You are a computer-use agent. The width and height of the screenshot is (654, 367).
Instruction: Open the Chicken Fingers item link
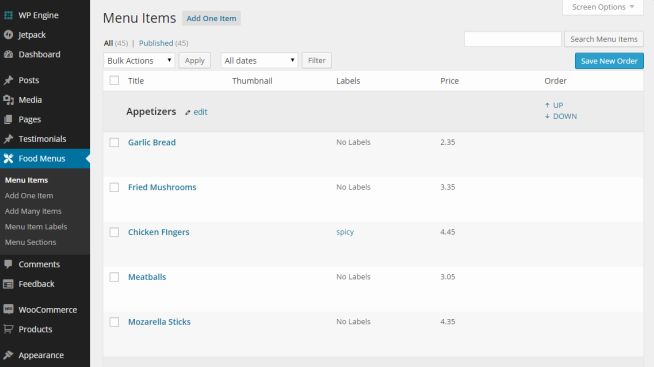click(158, 232)
